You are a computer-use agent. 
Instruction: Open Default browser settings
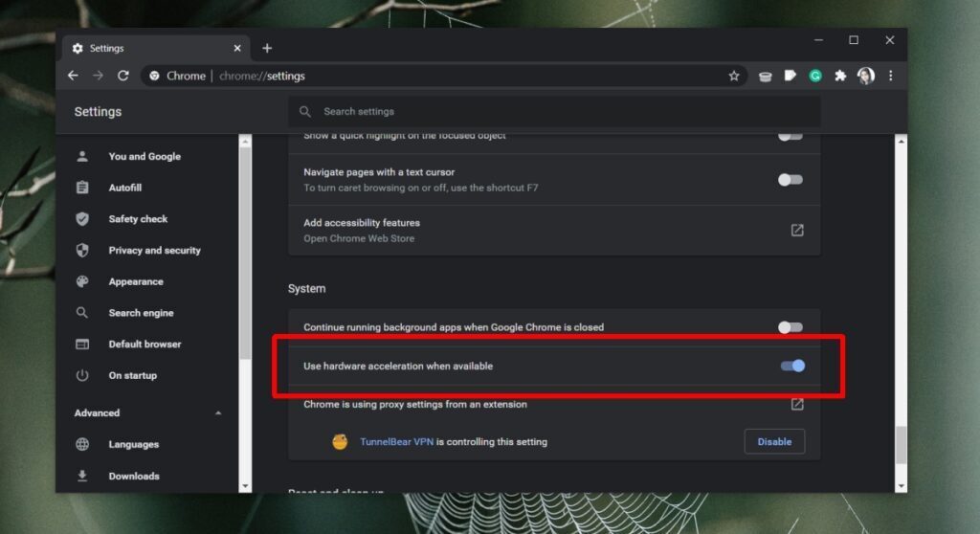coord(147,344)
